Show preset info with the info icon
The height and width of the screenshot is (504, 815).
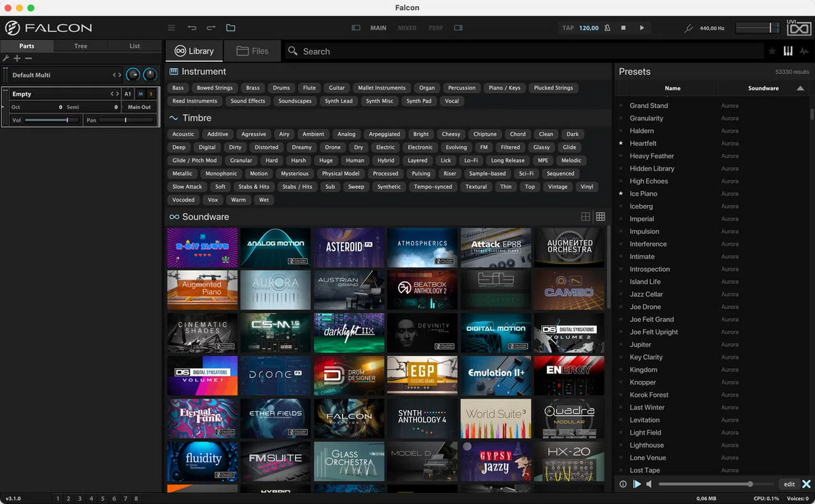point(623,484)
